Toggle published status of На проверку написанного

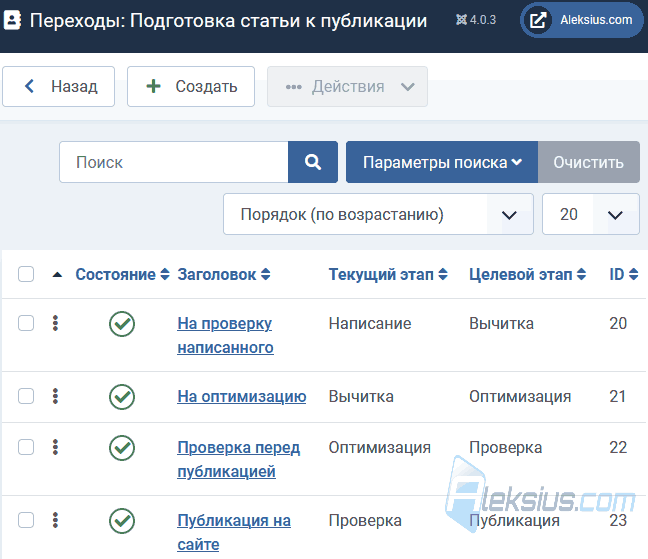pyautogui.click(x=122, y=324)
